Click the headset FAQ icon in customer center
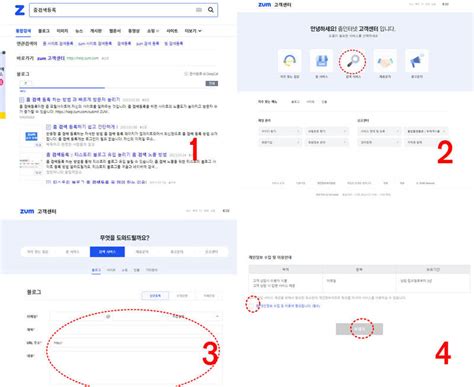This screenshot has height=387, width=474. coord(289,61)
